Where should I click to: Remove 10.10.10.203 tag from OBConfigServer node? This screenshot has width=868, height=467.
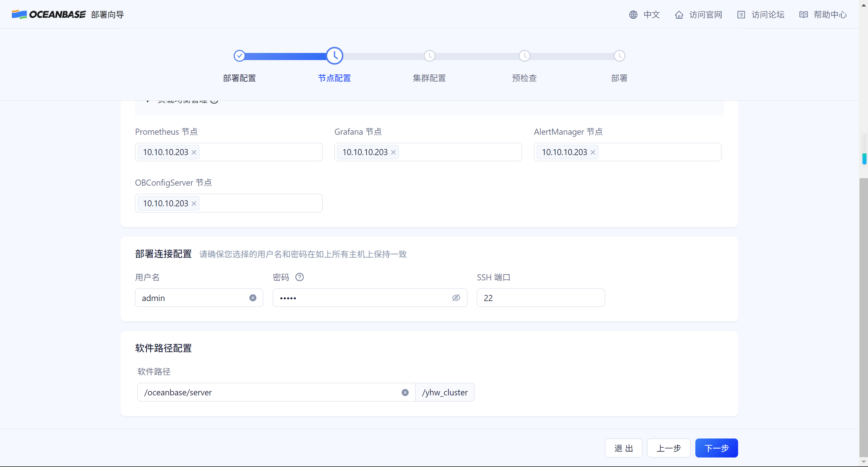194,204
